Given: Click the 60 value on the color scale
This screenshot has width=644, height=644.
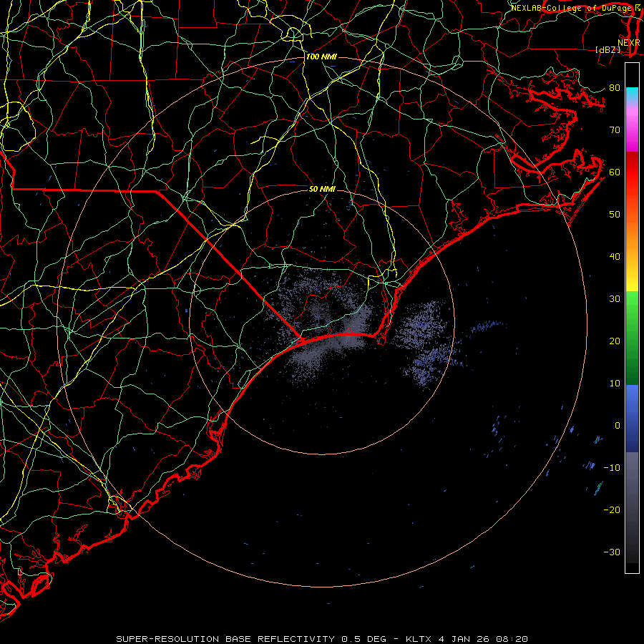Looking at the screenshot, I should click(615, 172).
